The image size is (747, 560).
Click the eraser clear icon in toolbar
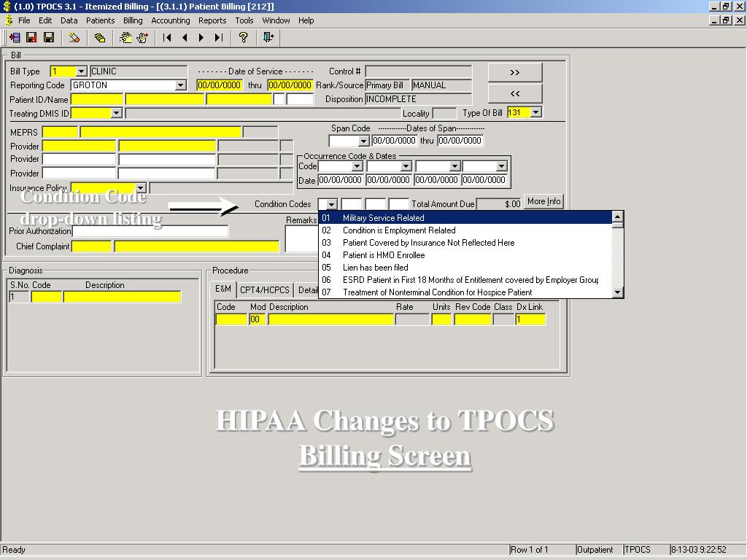pos(74,38)
